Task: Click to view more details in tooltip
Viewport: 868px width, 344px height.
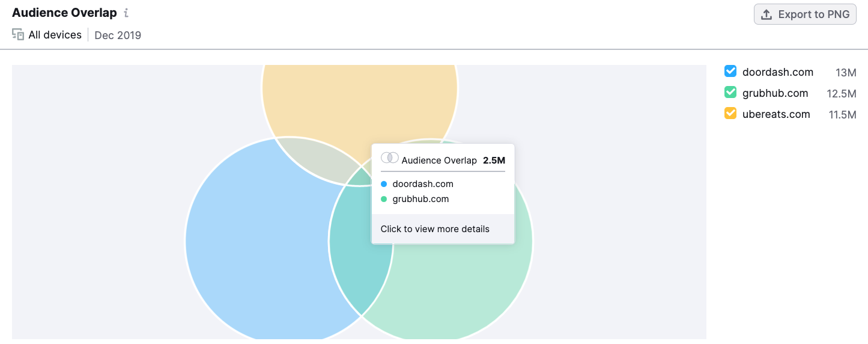Action: click(x=435, y=229)
